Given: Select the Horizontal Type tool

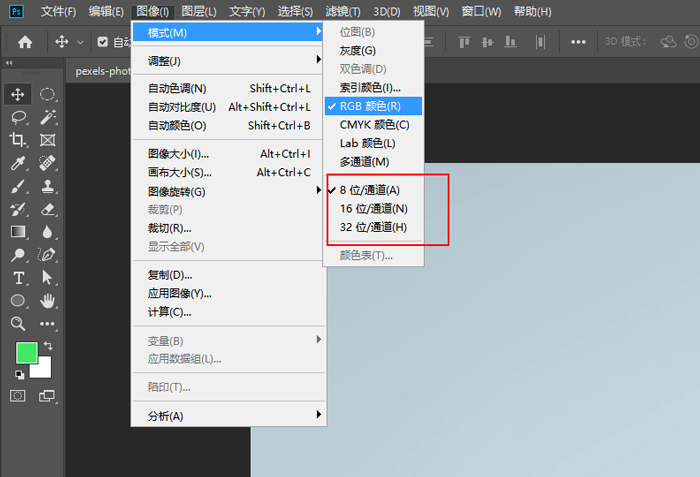Looking at the screenshot, I should 18,278.
